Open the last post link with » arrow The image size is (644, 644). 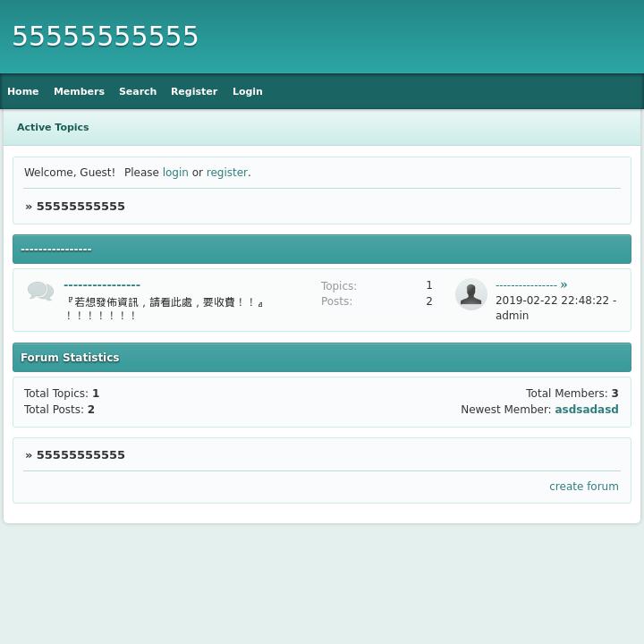click(531, 285)
